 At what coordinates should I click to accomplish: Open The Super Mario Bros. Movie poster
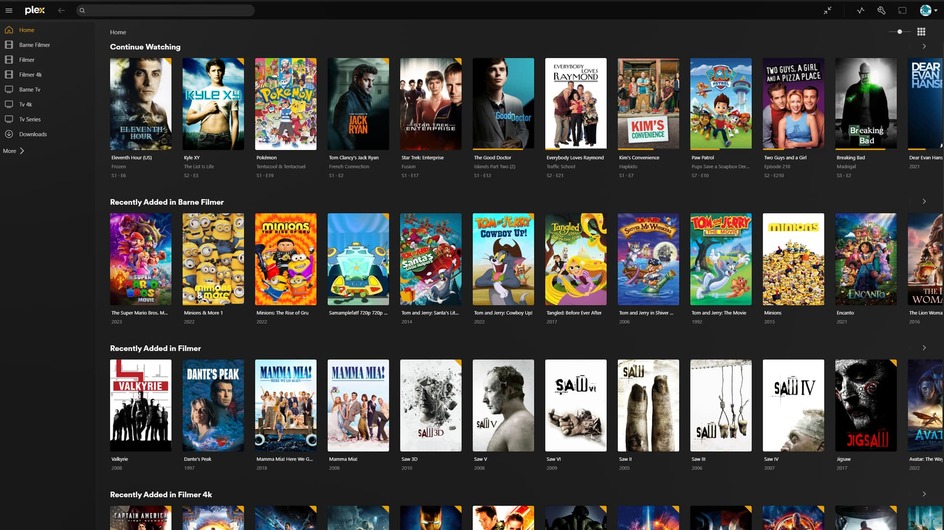click(x=140, y=259)
